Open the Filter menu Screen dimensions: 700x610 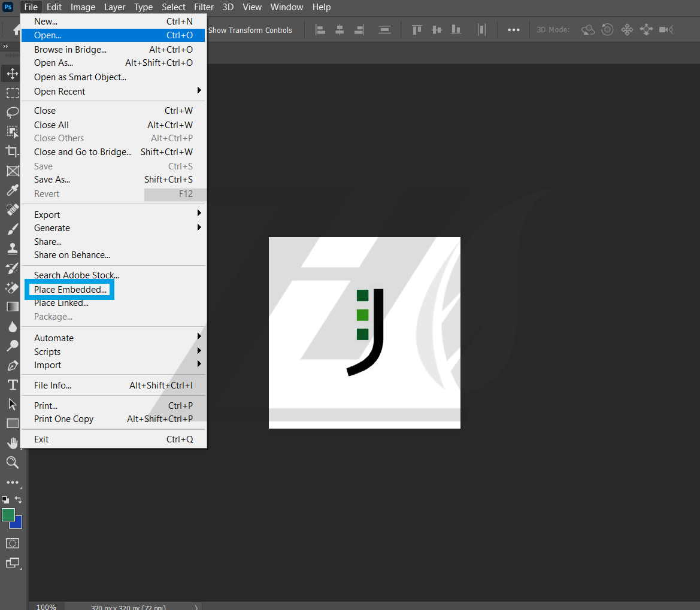coord(204,7)
